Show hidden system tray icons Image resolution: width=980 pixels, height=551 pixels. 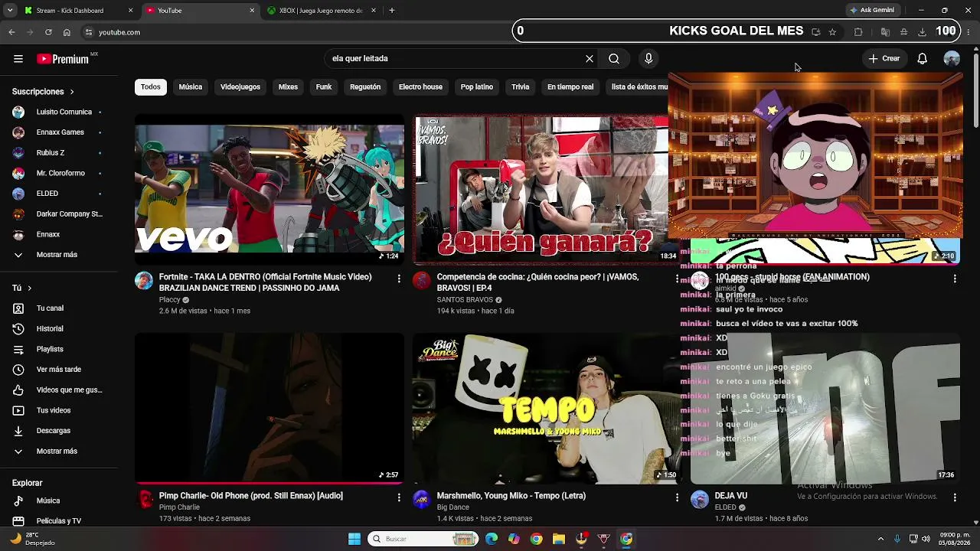coord(880,539)
